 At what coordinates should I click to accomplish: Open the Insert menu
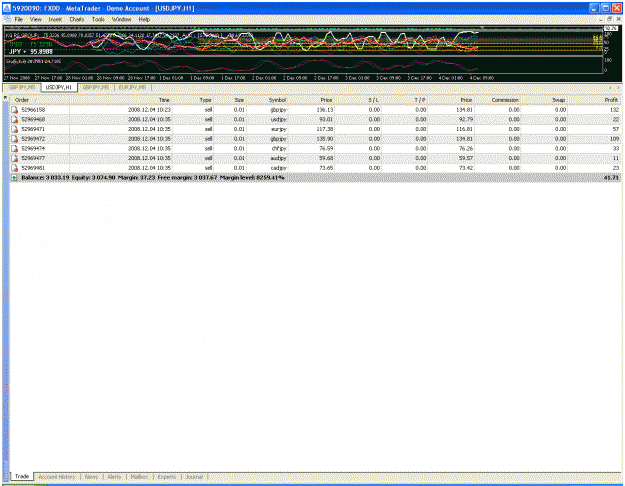click(55, 19)
